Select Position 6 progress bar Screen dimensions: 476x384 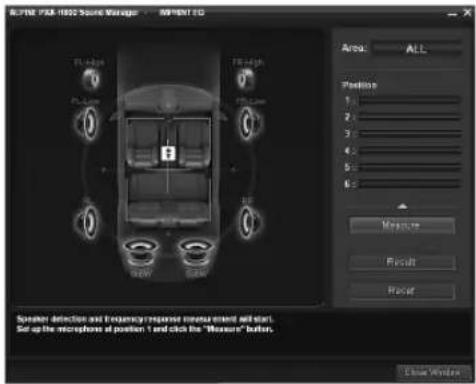tap(410, 184)
